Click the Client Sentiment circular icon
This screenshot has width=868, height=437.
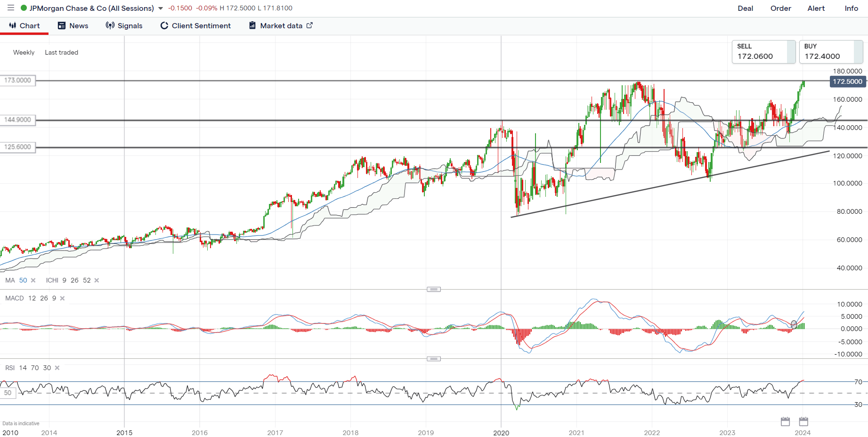[x=164, y=25]
